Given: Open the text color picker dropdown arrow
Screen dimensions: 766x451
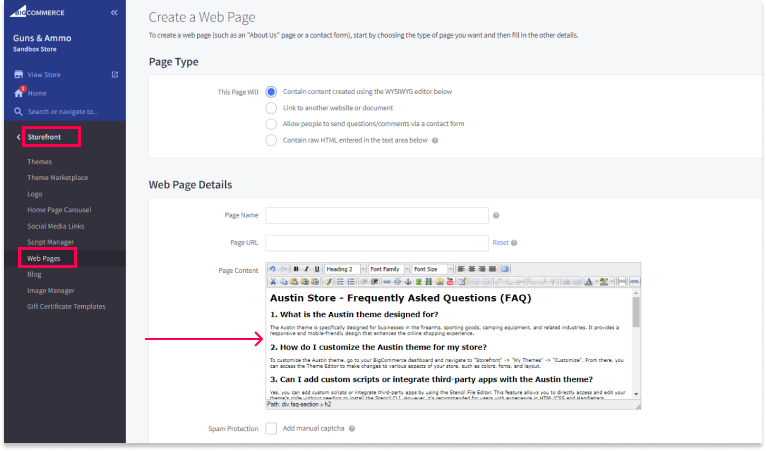Looking at the screenshot, I should coord(596,281).
